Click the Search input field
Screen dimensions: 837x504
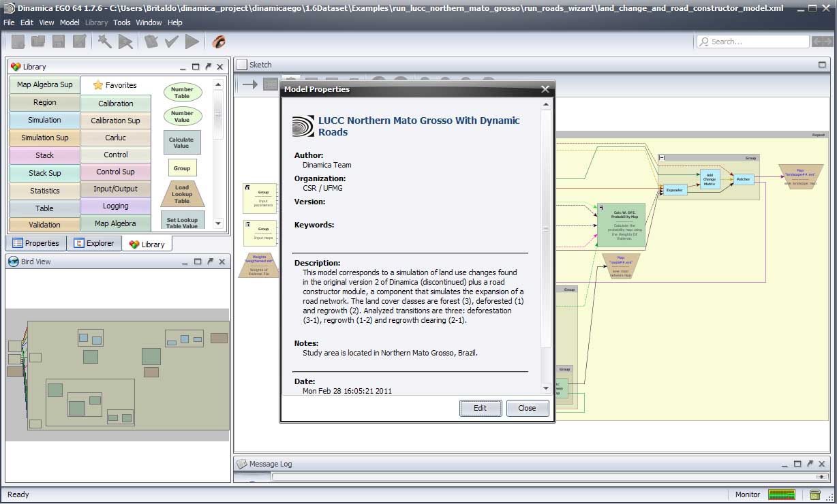click(x=753, y=42)
